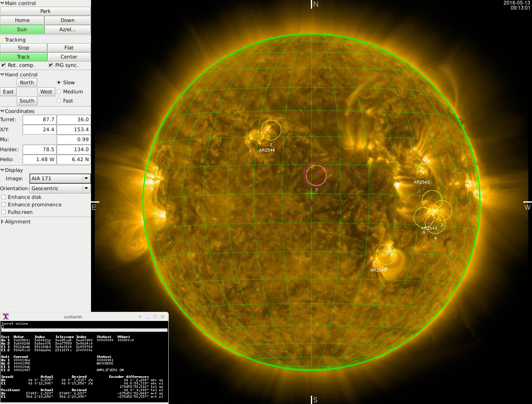Select the Fast speed radio button
The image size is (532, 404).
coord(59,101)
